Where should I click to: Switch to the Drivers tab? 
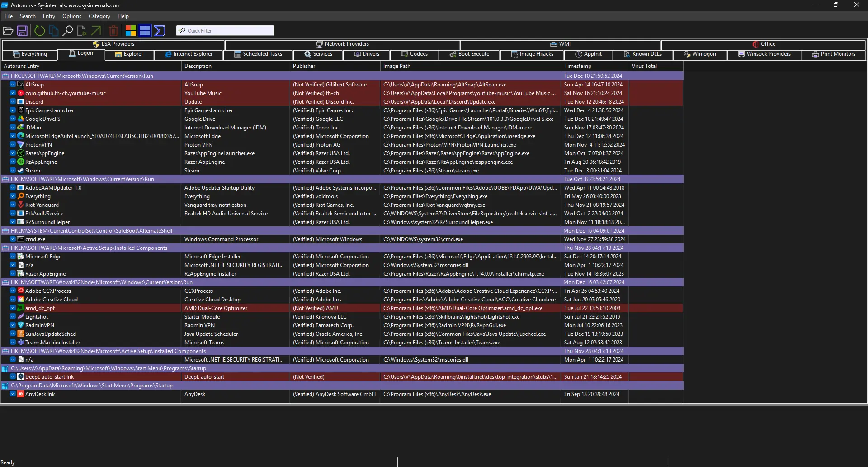coord(367,54)
